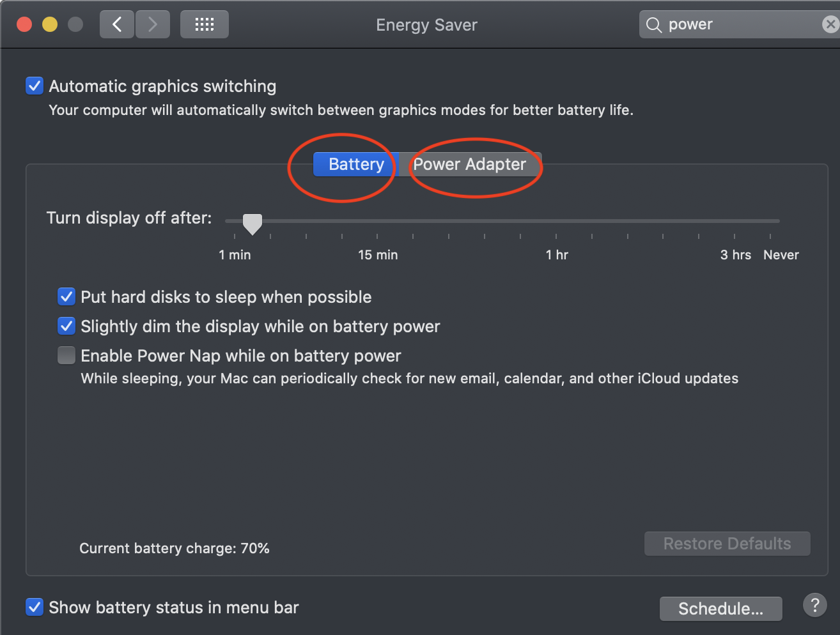Enable Power Nap on battery power
840x635 pixels.
66,355
